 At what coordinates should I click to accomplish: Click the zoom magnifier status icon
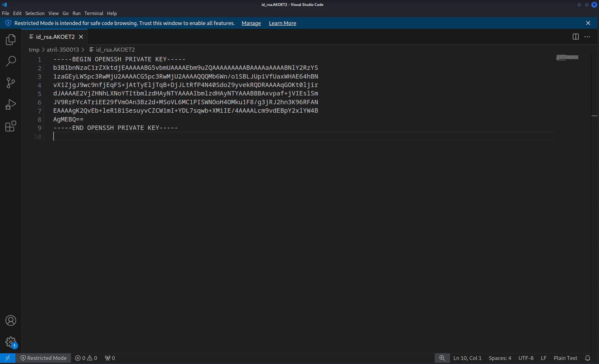pos(442,358)
